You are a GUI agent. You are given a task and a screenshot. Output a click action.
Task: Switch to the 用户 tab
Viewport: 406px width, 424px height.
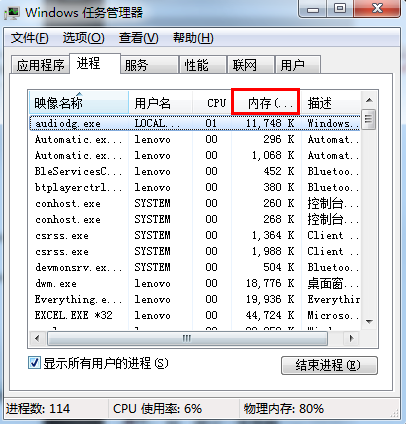click(298, 64)
